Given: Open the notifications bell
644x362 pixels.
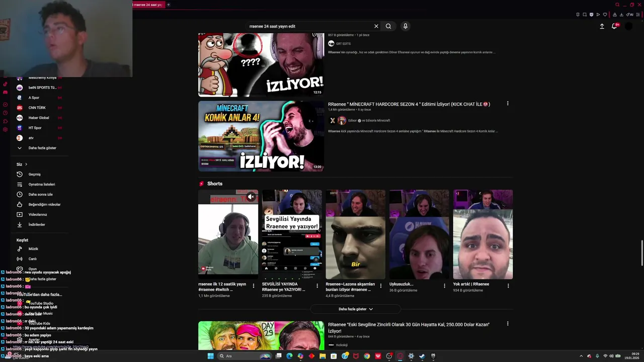Looking at the screenshot, I should point(614,26).
